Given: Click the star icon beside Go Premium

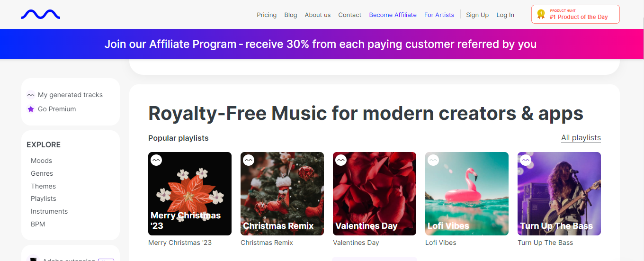Looking at the screenshot, I should click(x=31, y=109).
